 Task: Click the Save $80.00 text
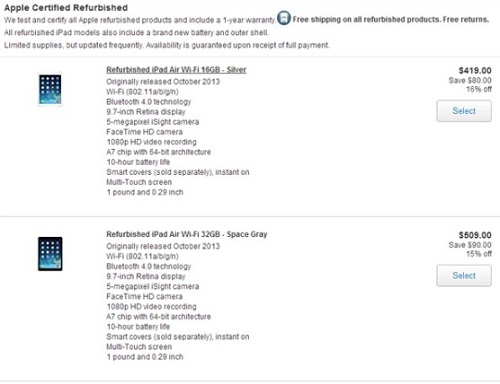click(470, 80)
